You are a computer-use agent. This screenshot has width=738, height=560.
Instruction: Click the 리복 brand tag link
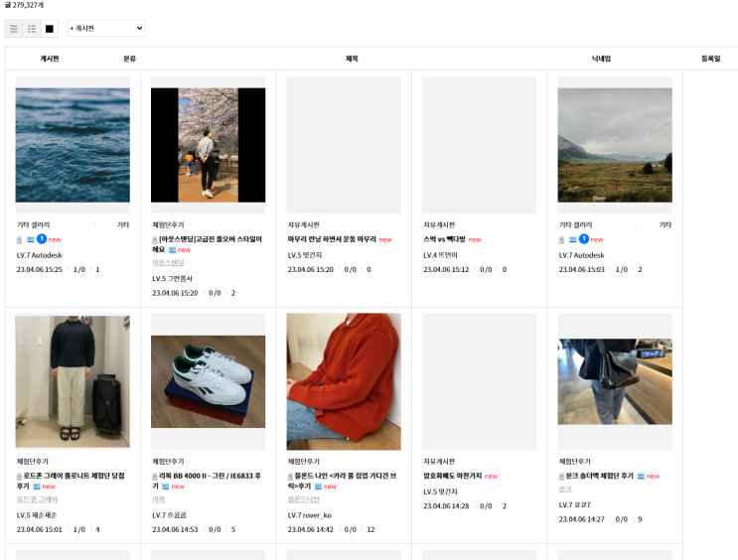coord(159,499)
